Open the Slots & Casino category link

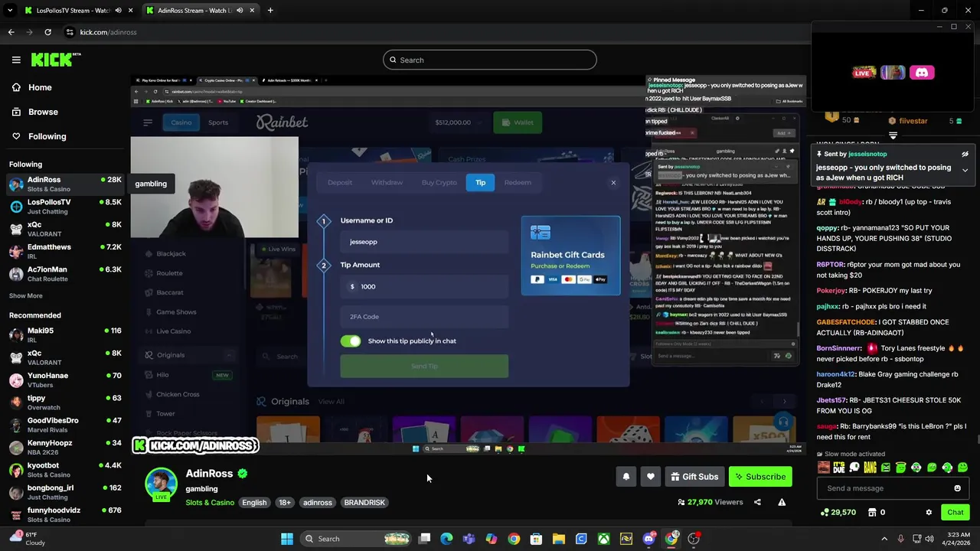(210, 503)
